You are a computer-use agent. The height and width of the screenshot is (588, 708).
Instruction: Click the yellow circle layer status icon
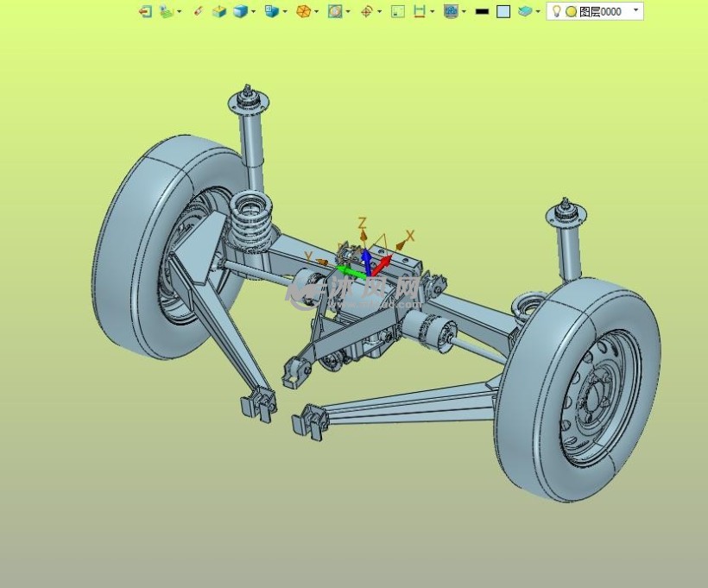coord(572,12)
